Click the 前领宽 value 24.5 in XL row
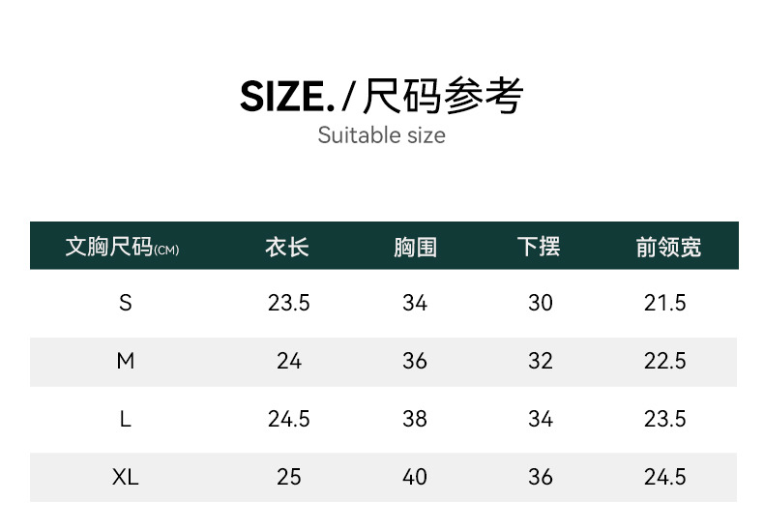This screenshot has width=764, height=532. pos(665,477)
